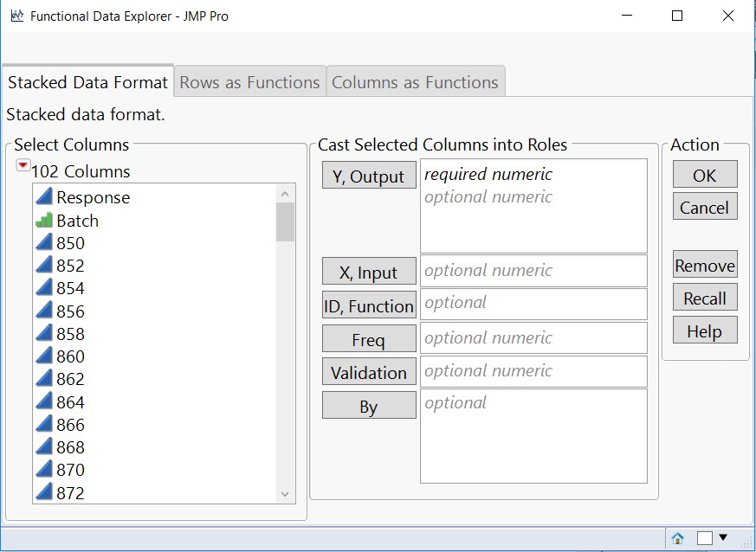Switch to the Rows as Functions tab
Viewport: 756px width, 552px height.
tap(249, 82)
